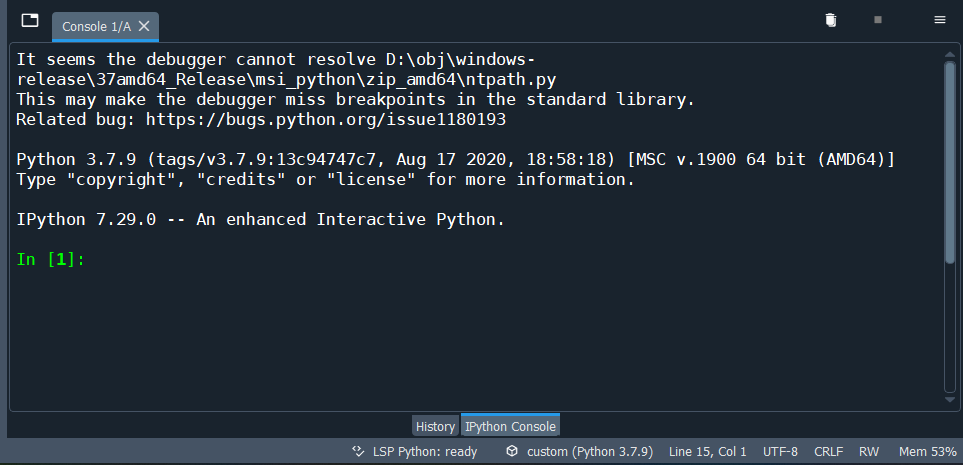Screen dimensions: 963x465
Task: Click the scrollbar up arrow
Action: tap(949, 54)
